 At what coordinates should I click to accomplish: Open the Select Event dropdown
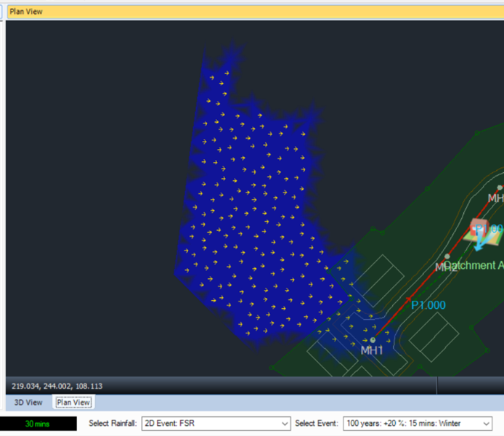[x=418, y=423]
